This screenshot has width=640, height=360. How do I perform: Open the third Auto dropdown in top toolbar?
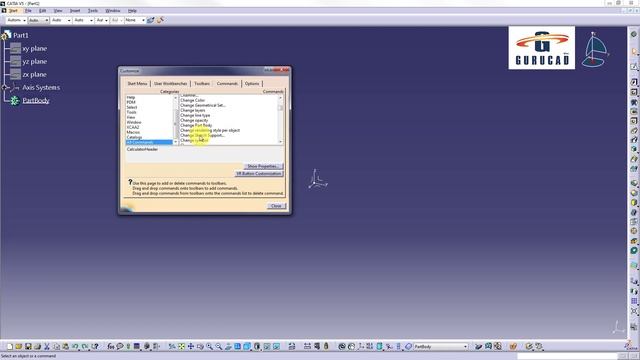click(61, 20)
